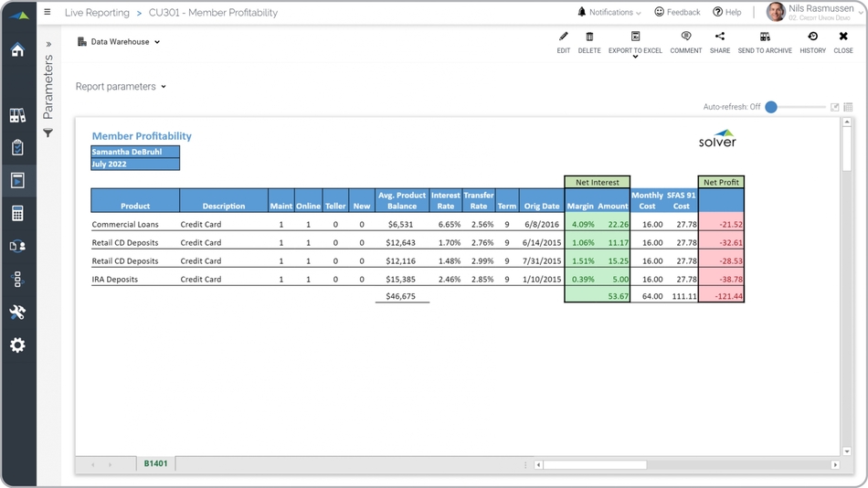Screen dimensions: 868x488
Task: Click the Share icon
Action: (720, 37)
